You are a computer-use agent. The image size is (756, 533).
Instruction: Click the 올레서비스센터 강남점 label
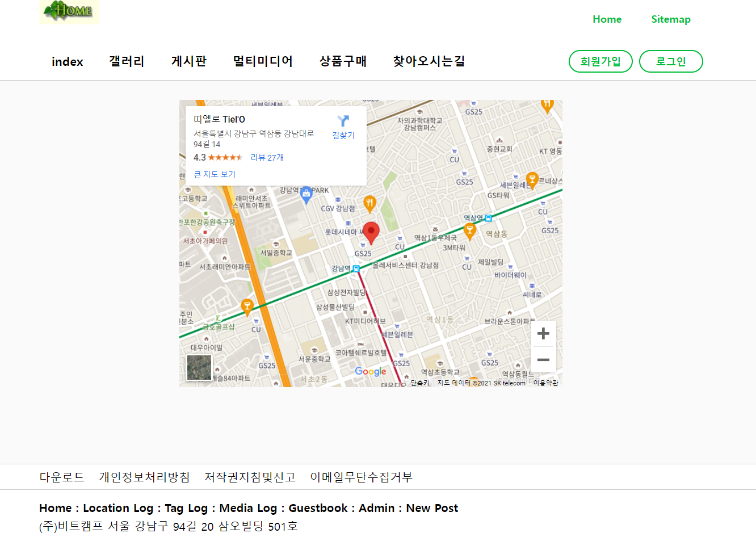pos(406,265)
